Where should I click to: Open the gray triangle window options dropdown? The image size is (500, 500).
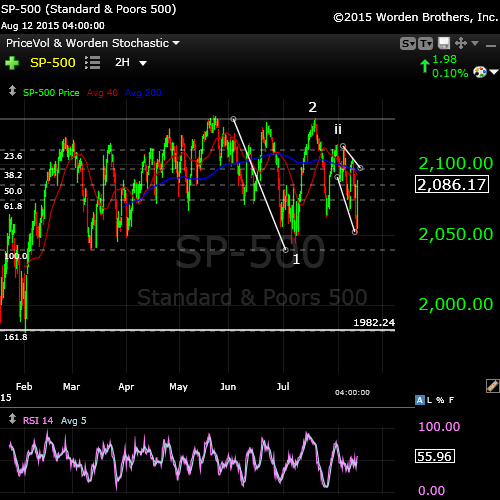pos(475,43)
